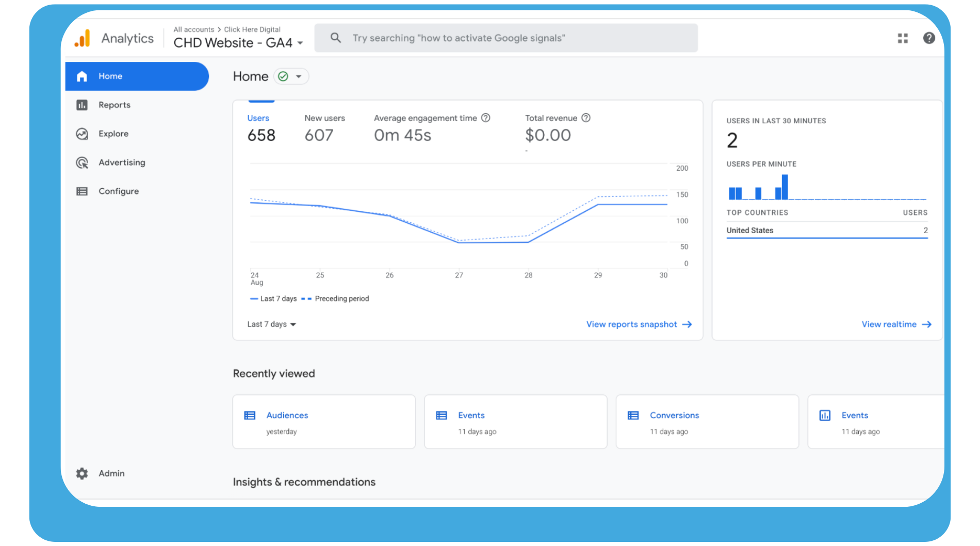This screenshot has width=980, height=546.
Task: Click the Reports bar chart icon
Action: coord(82,105)
